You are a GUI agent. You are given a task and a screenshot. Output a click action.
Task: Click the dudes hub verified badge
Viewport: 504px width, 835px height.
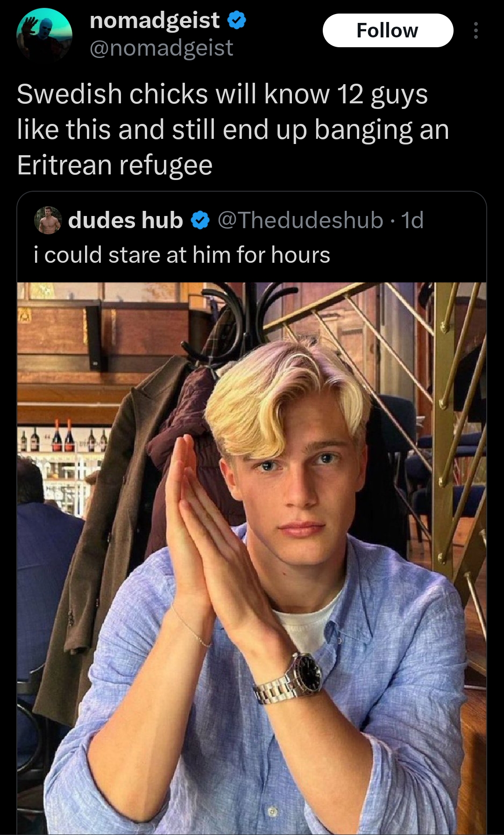[200, 220]
